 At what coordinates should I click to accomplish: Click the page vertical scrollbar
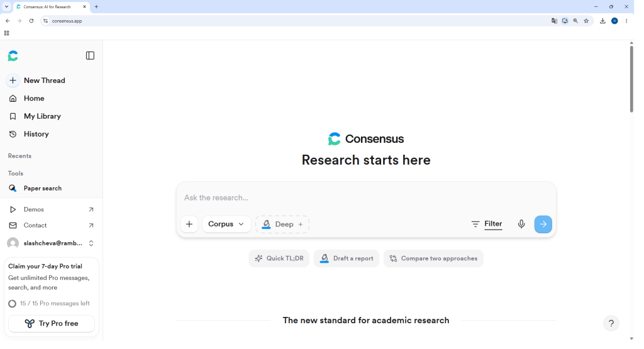(x=631, y=79)
